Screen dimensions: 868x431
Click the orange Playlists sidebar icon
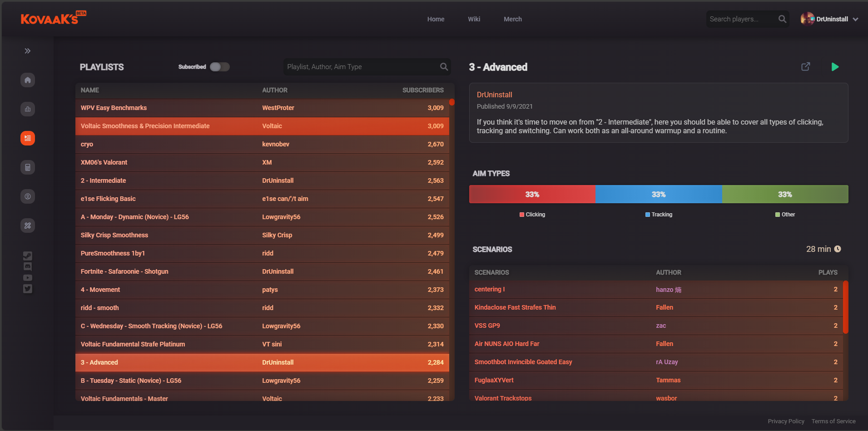pyautogui.click(x=28, y=138)
